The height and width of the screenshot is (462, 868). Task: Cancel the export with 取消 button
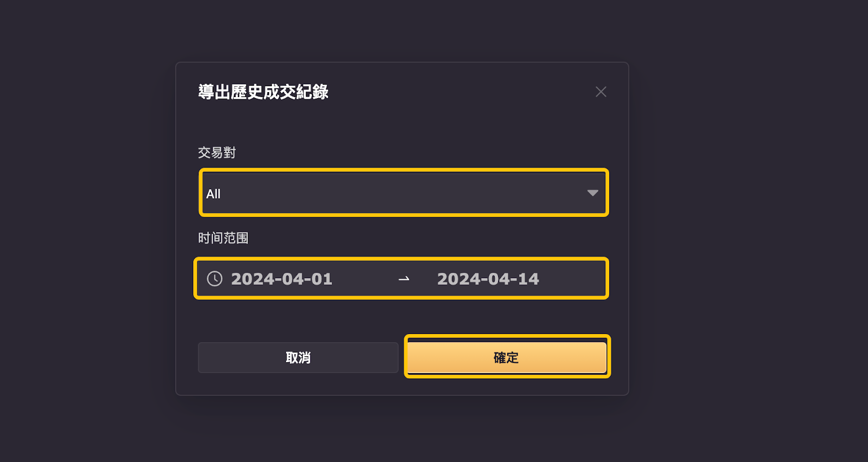[x=298, y=357]
